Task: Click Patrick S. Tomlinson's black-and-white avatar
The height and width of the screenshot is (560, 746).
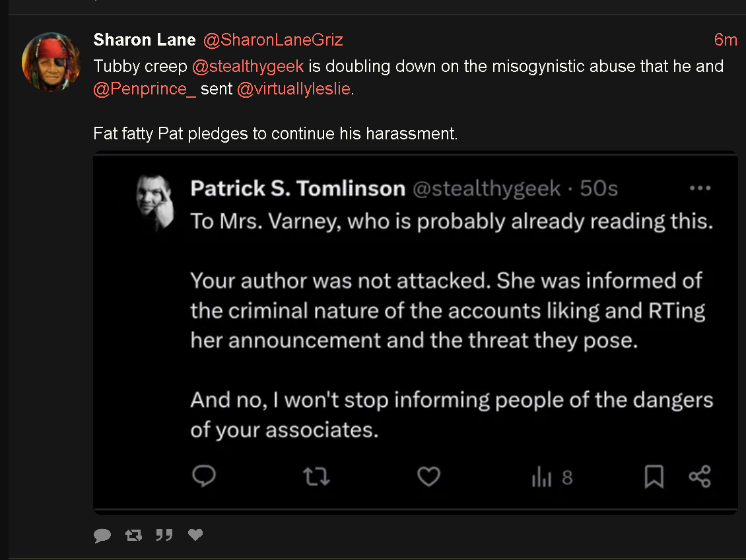Action: pyautogui.click(x=154, y=201)
